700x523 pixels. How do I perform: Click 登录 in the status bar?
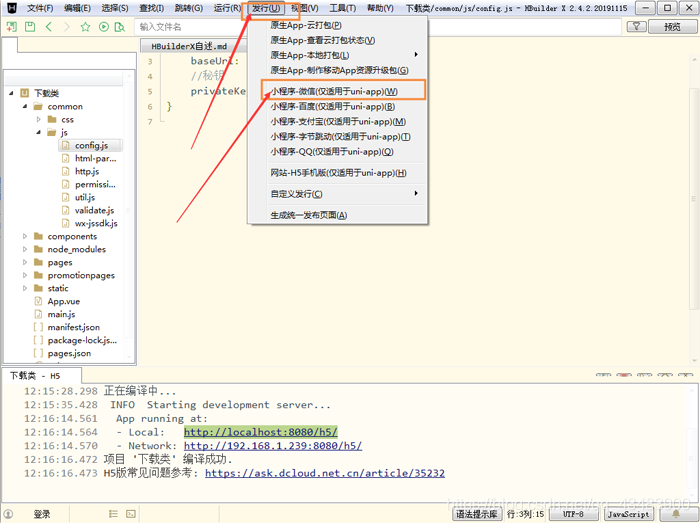pos(42,514)
